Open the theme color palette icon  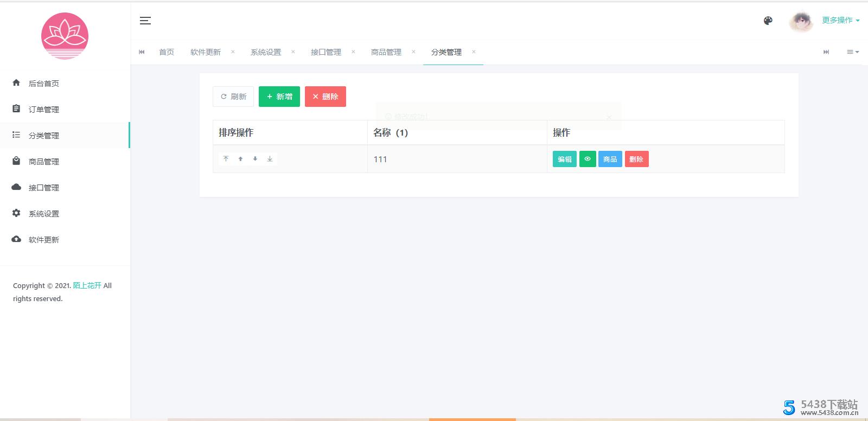[768, 21]
